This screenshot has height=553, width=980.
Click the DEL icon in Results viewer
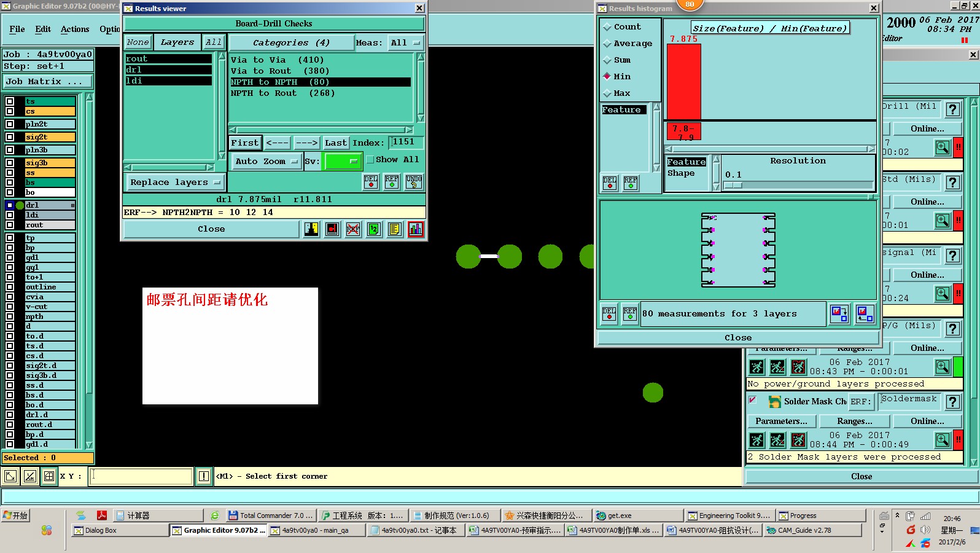click(371, 182)
